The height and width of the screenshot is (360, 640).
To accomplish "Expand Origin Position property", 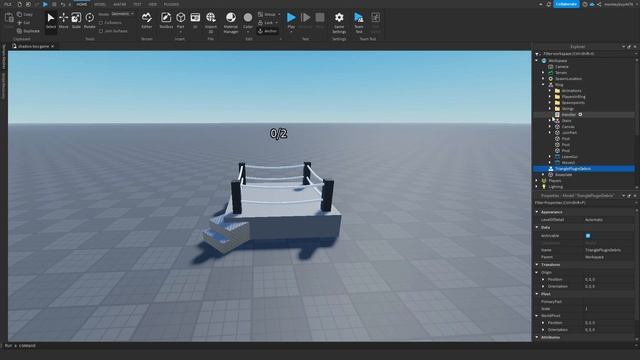I will pyautogui.click(x=543, y=280).
